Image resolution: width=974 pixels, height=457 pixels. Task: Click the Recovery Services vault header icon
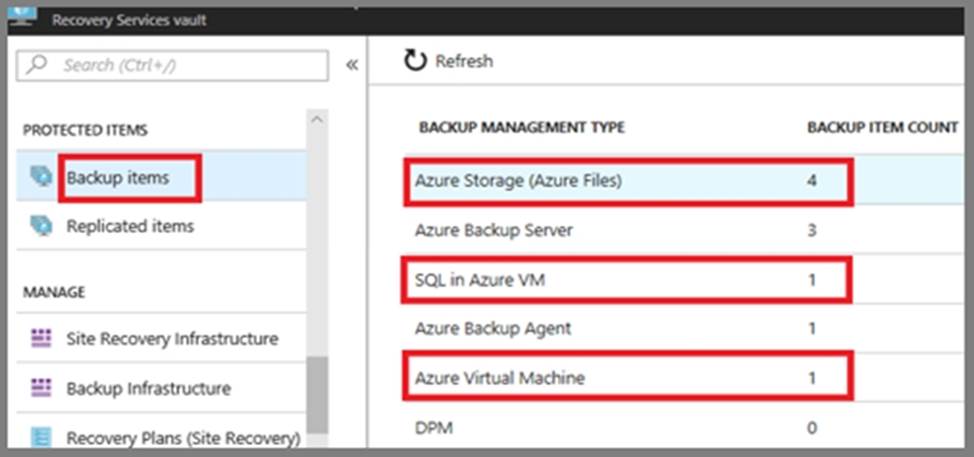pyautogui.click(x=22, y=17)
